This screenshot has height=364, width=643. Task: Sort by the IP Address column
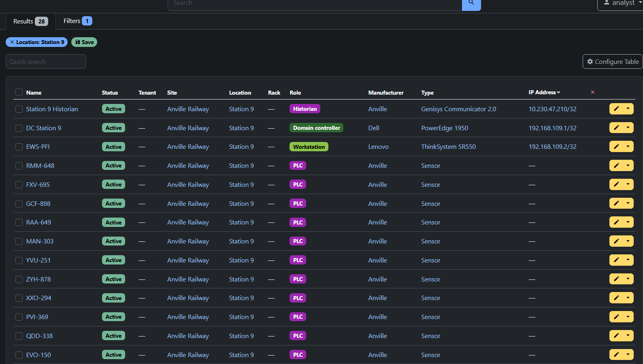544,92
